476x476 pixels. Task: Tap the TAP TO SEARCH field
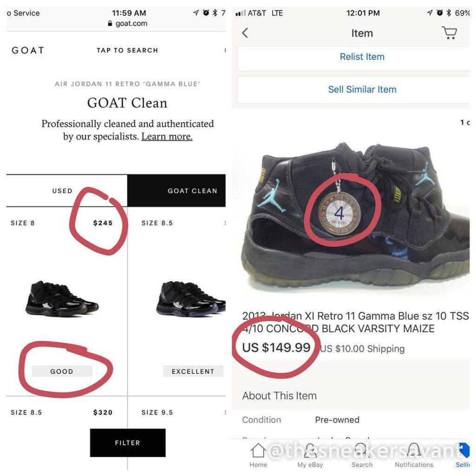pos(127,50)
